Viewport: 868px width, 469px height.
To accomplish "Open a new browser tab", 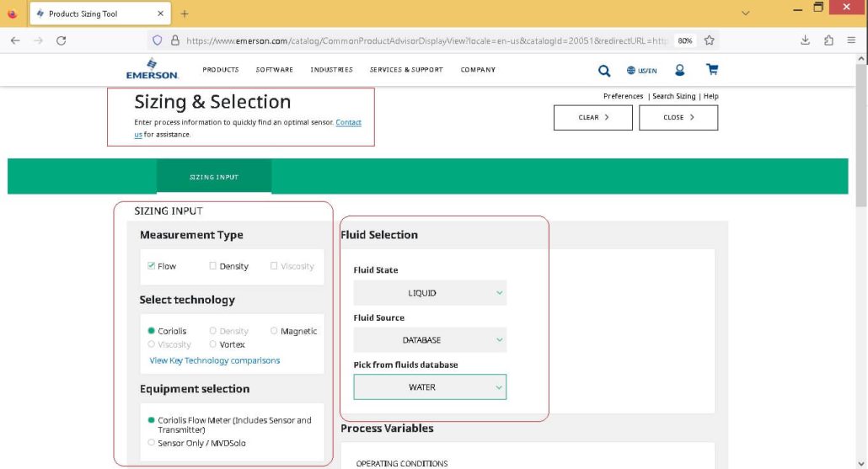I will point(185,13).
